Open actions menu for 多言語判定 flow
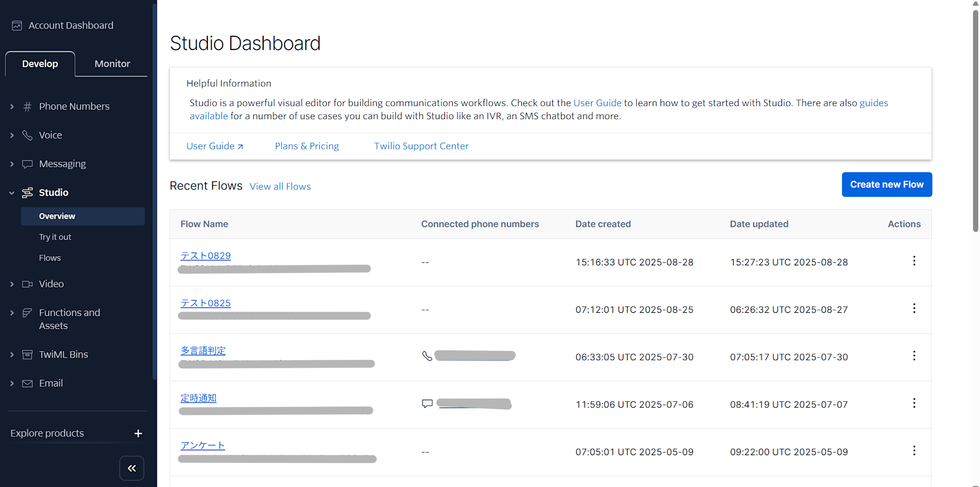980x487 pixels. coord(914,356)
